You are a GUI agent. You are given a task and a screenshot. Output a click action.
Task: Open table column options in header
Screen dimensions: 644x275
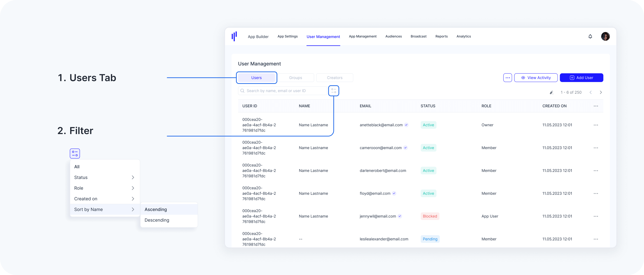(x=596, y=106)
